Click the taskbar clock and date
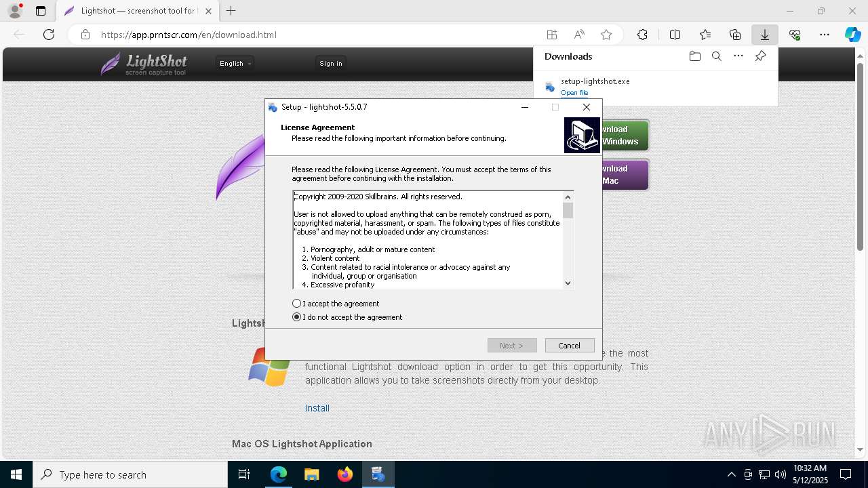 (x=810, y=474)
